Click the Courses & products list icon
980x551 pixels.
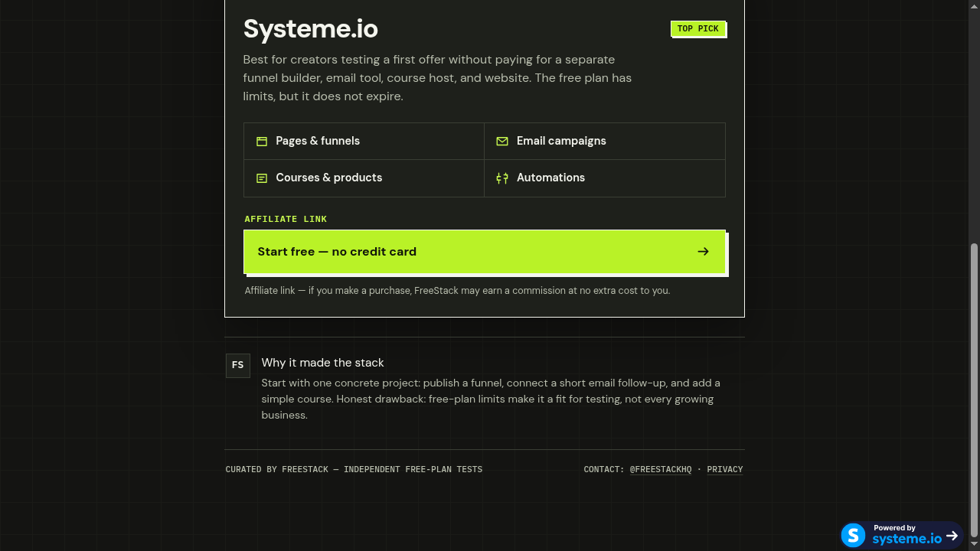coord(262,178)
